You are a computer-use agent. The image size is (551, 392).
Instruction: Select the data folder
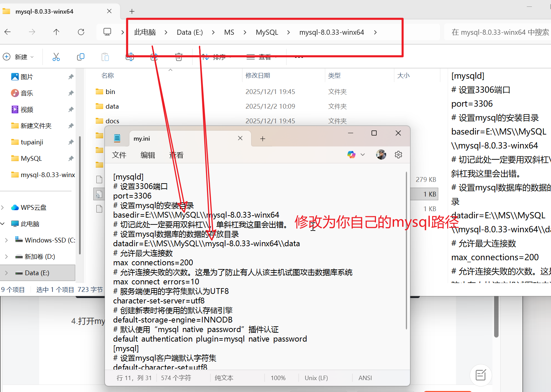112,107
